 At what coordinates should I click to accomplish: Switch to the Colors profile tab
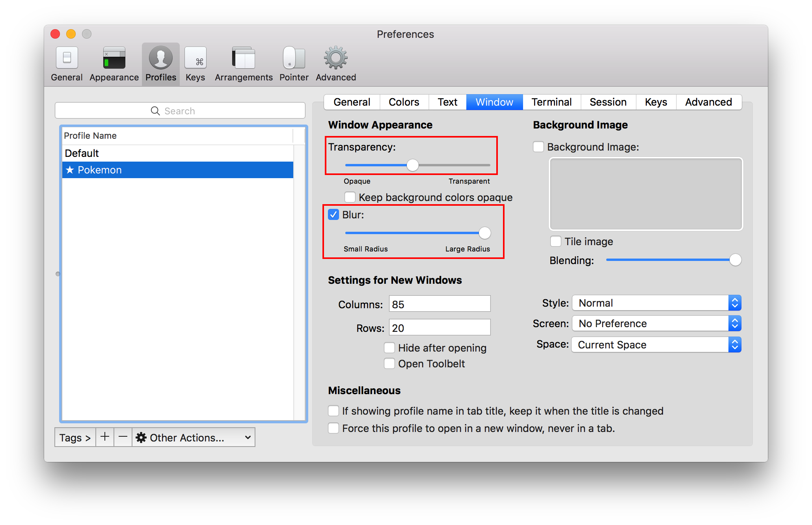[x=404, y=102]
